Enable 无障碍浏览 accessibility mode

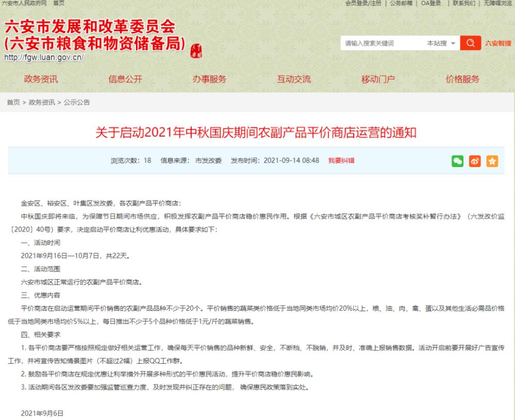click(498, 3)
